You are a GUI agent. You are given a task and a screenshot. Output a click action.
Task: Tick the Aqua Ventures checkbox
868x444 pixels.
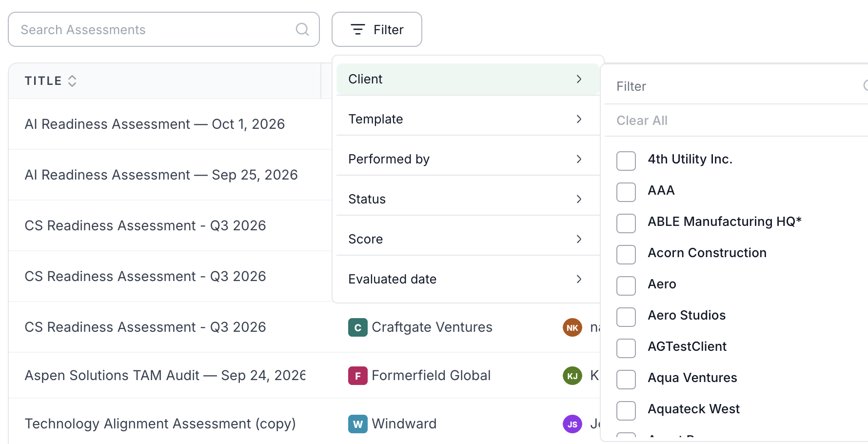pos(626,380)
